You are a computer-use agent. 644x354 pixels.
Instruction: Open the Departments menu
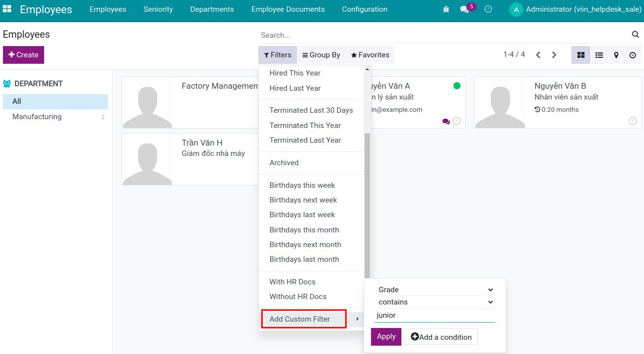tap(212, 9)
